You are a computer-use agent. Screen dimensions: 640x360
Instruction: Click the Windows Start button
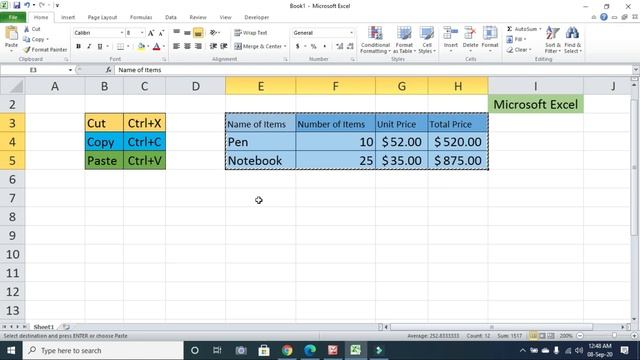coord(11,351)
